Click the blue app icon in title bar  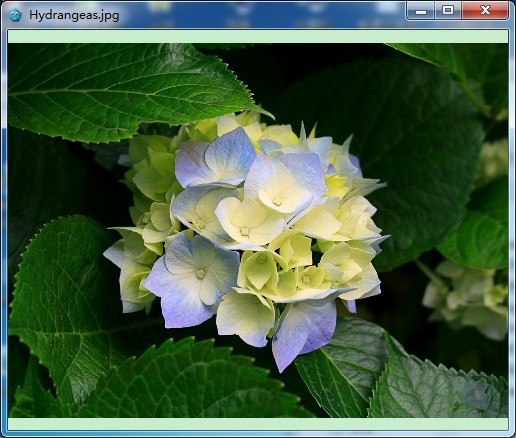(x=15, y=15)
